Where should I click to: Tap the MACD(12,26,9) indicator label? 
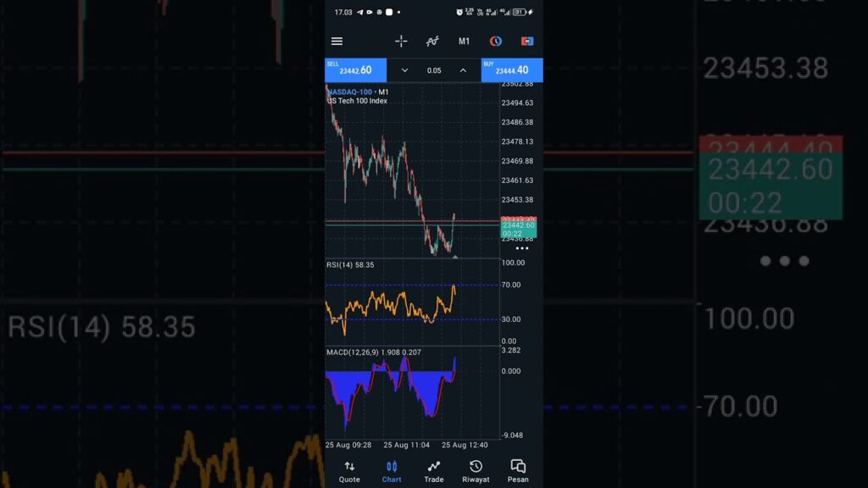coord(373,352)
